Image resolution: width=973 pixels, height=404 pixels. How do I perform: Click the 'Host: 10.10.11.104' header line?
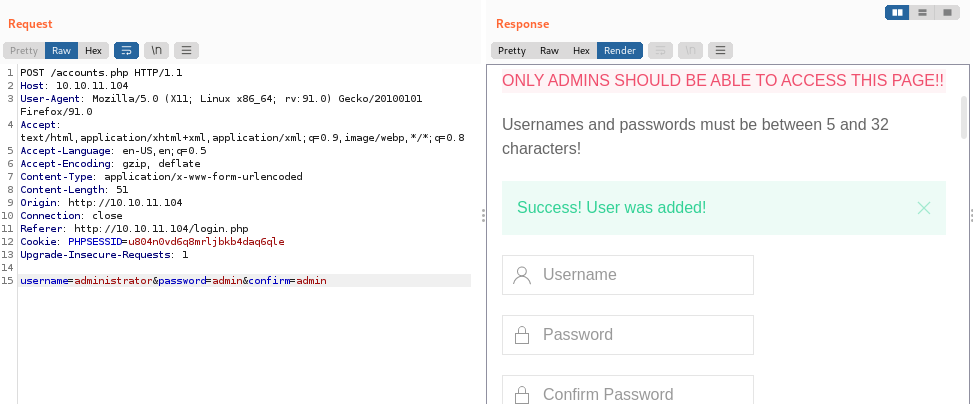tap(74, 86)
